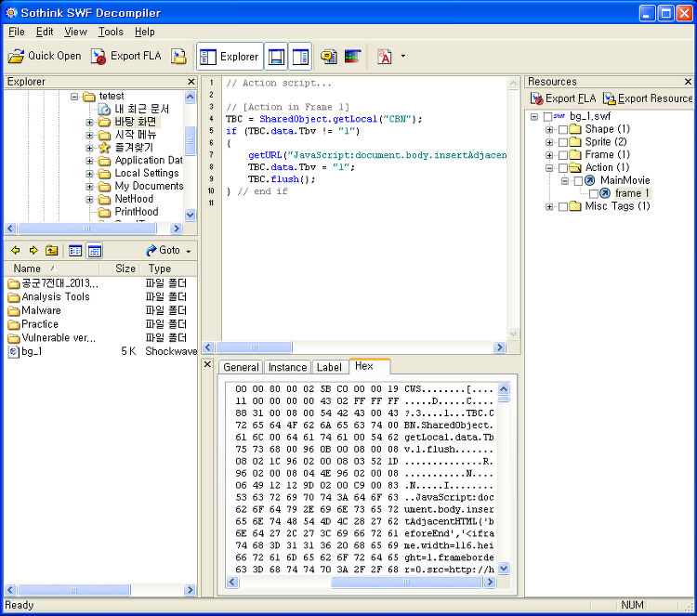Screen dimensions: 697x616
Task: Check the Shape (1) checkbox
Action: coord(563,130)
